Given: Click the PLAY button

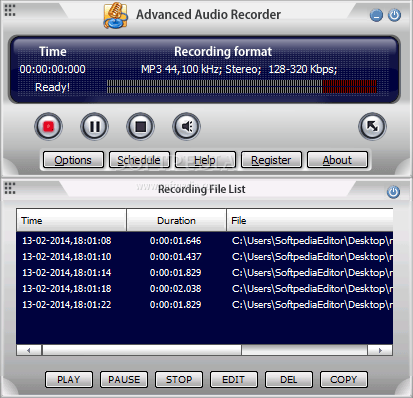Looking at the screenshot, I should [x=69, y=379].
